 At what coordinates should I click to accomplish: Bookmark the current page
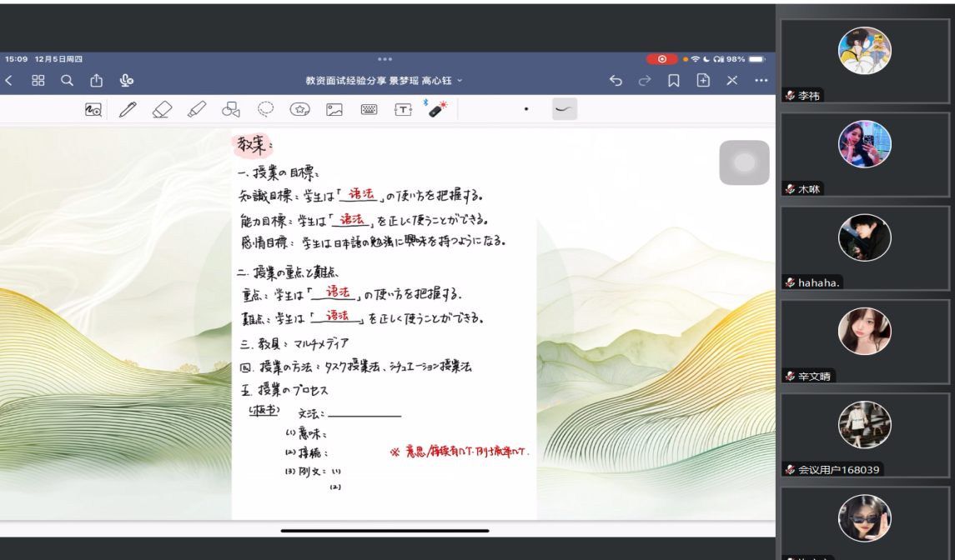[x=674, y=81]
